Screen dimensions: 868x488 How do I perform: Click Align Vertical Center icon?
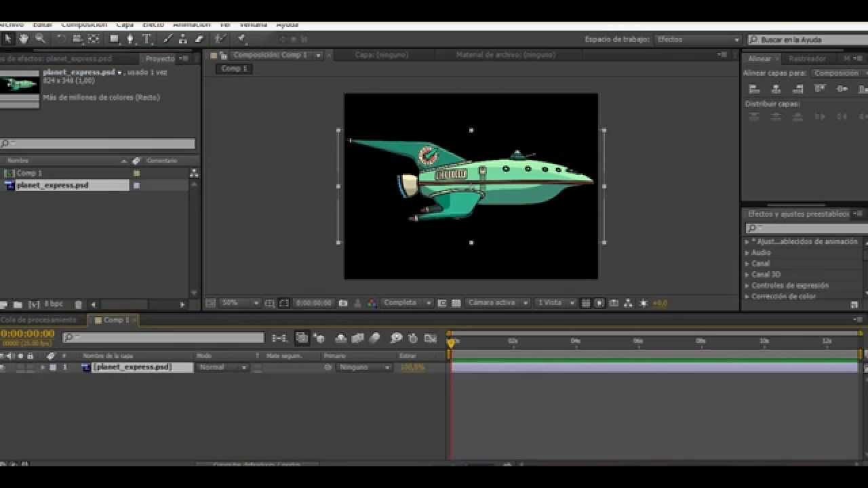click(x=842, y=89)
